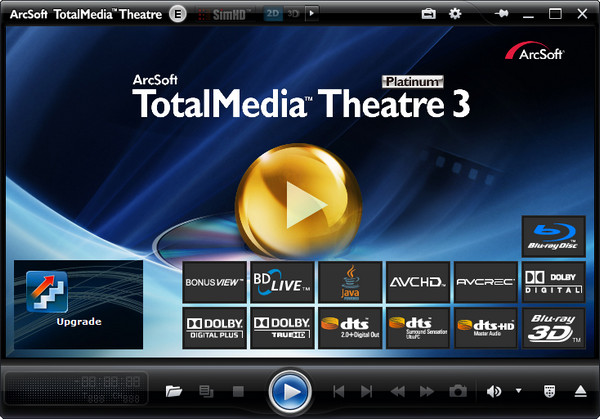
Task: Skip to previous chapter
Action: point(339,391)
